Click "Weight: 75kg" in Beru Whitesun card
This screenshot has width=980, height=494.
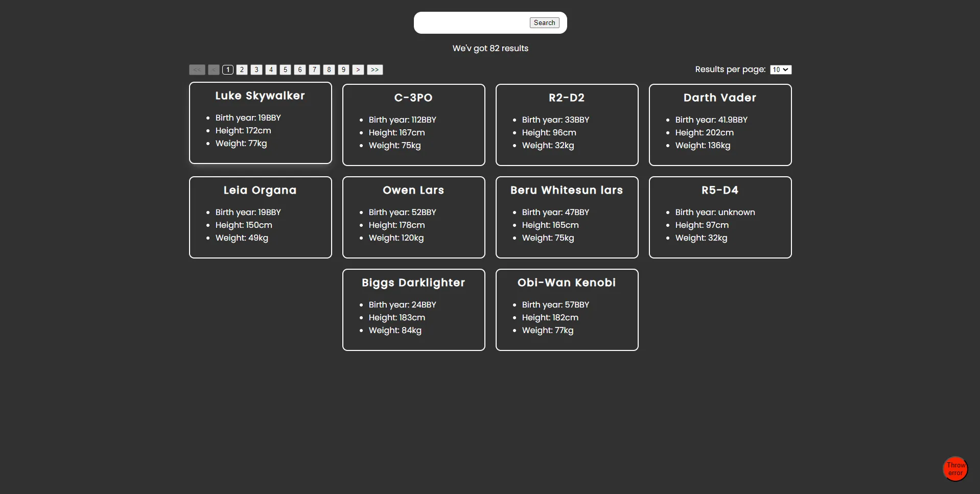coord(548,238)
